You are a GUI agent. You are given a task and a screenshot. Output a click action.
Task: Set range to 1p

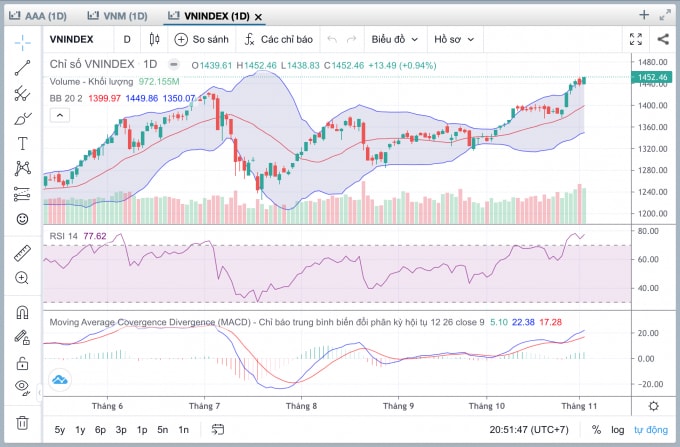142,430
